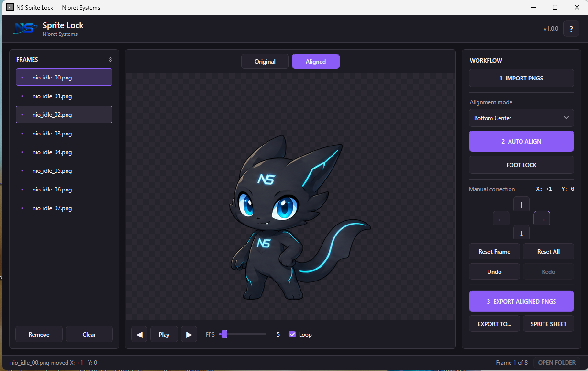
Task: Maximize the NS Sprite Lock window
Action: point(555,7)
